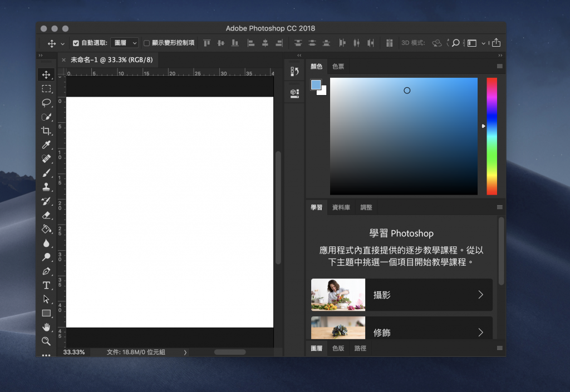Click the Share image icon
The height and width of the screenshot is (392, 570).
click(x=496, y=43)
